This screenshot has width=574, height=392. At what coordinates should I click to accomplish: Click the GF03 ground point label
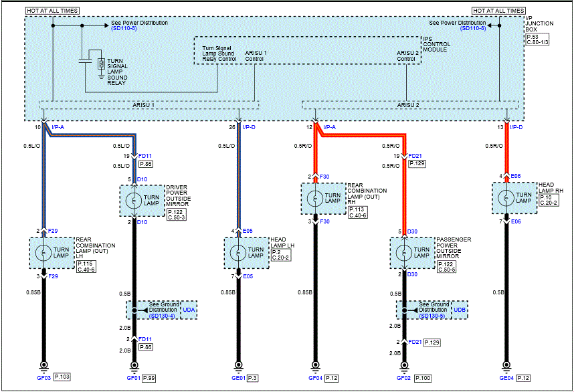44,378
